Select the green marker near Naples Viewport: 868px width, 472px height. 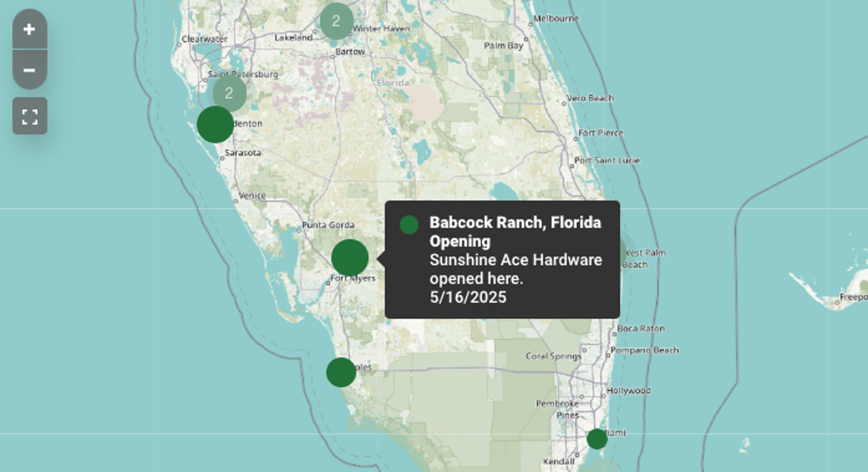[341, 372]
